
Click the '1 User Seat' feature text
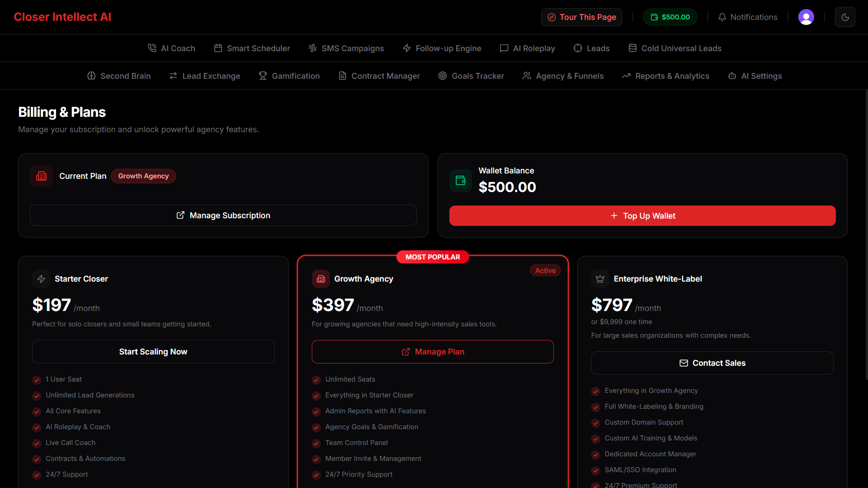64,379
